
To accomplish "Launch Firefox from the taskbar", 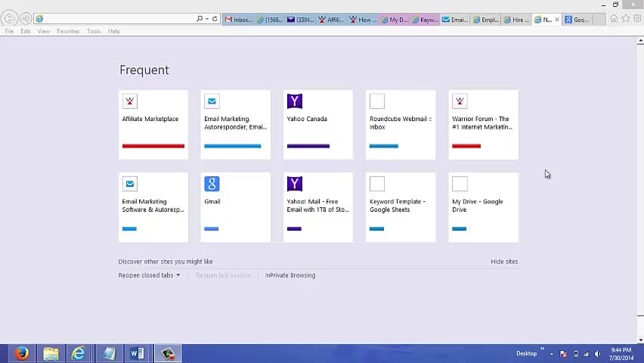I will (22, 353).
